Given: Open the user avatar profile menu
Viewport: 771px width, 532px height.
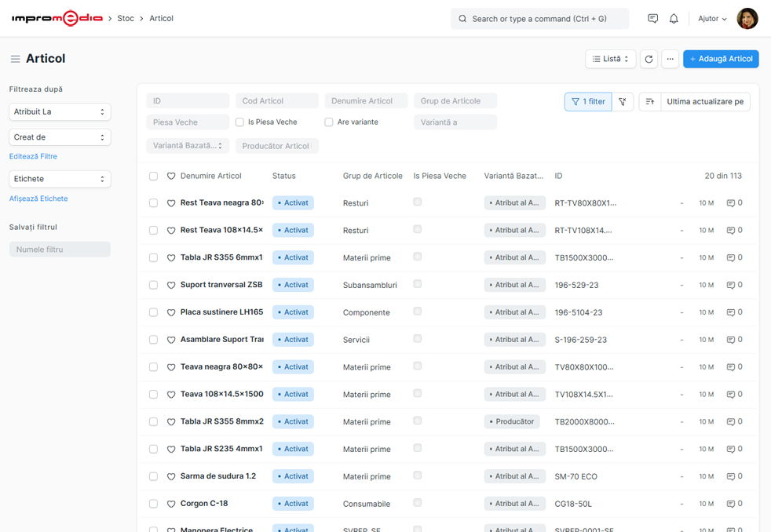Looking at the screenshot, I should click(x=747, y=19).
